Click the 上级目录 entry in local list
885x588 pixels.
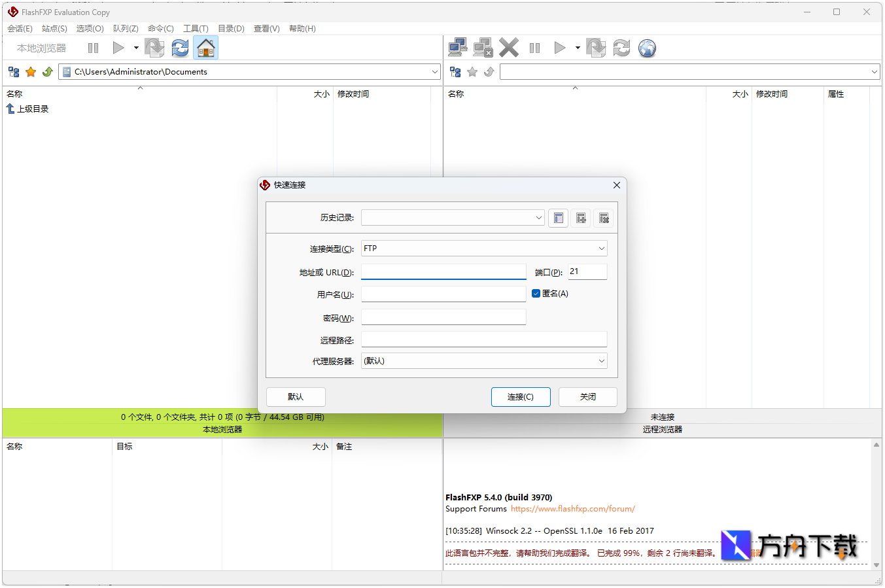(27, 109)
